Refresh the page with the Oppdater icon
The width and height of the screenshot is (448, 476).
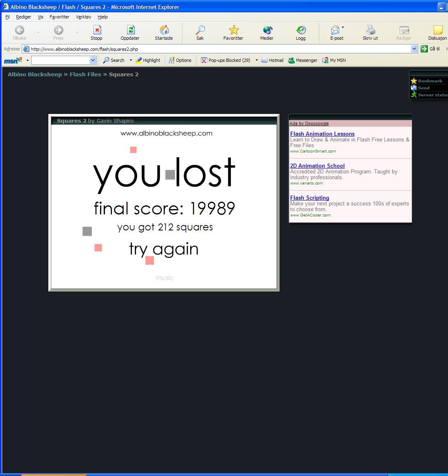130,30
